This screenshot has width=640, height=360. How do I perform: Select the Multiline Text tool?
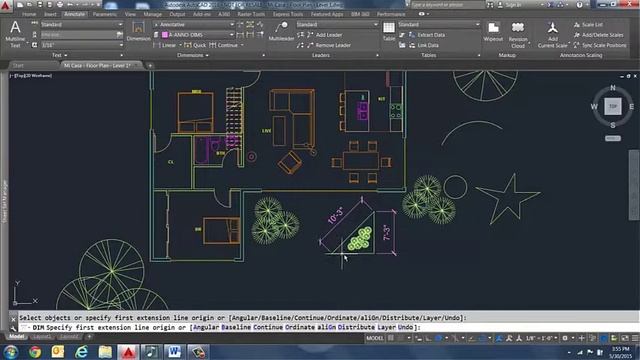(x=15, y=34)
